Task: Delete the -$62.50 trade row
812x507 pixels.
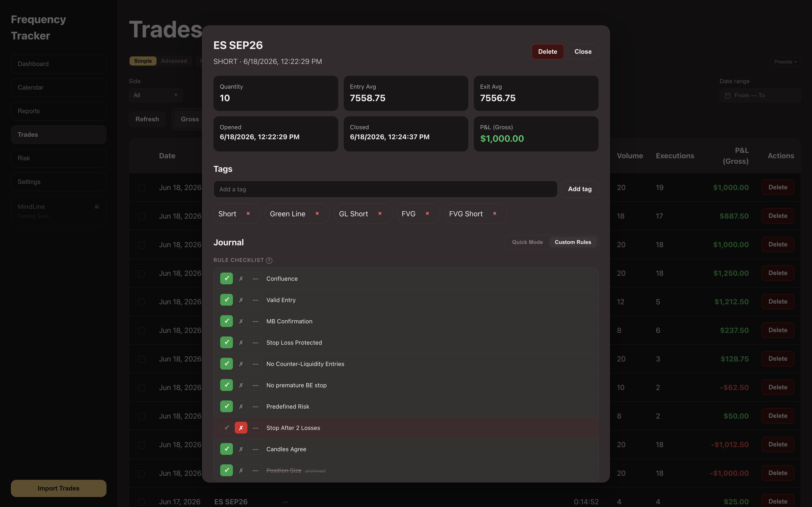Action: [x=778, y=387]
